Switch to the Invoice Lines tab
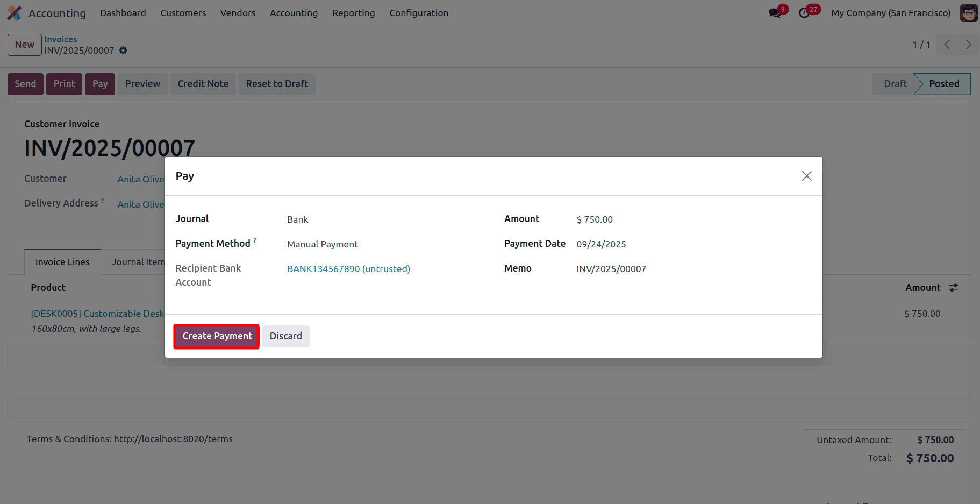Image resolution: width=980 pixels, height=504 pixels. click(x=62, y=262)
